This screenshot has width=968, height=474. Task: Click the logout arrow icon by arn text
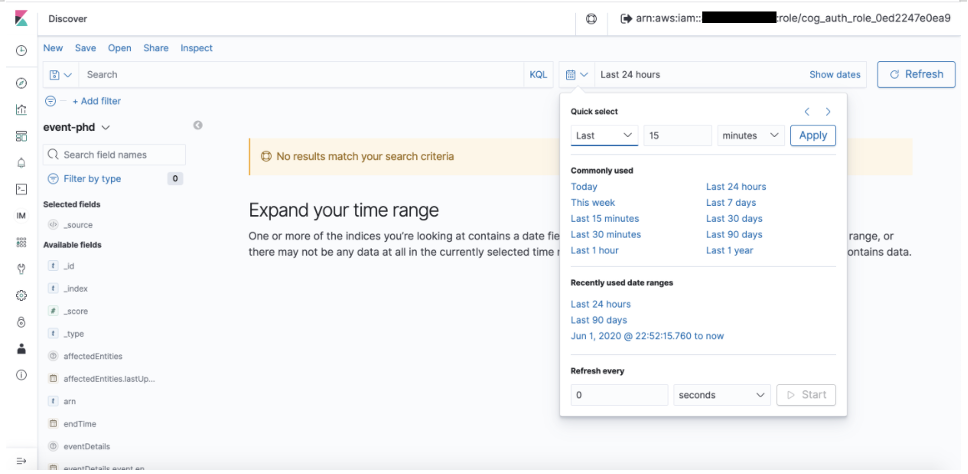point(626,19)
